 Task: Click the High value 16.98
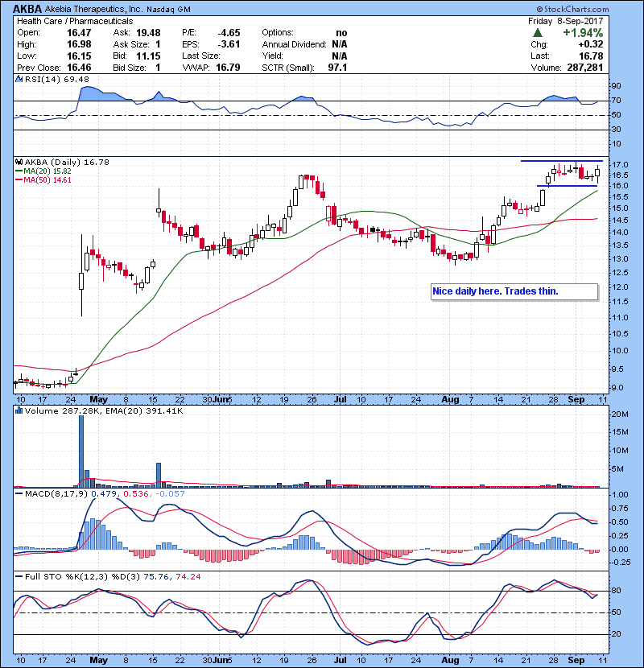pyautogui.click(x=79, y=44)
